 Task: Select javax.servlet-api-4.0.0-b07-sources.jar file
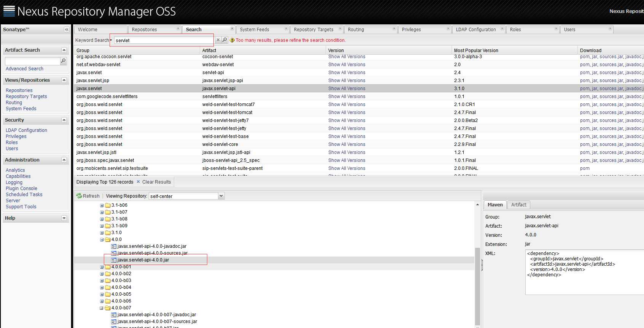[157, 322]
